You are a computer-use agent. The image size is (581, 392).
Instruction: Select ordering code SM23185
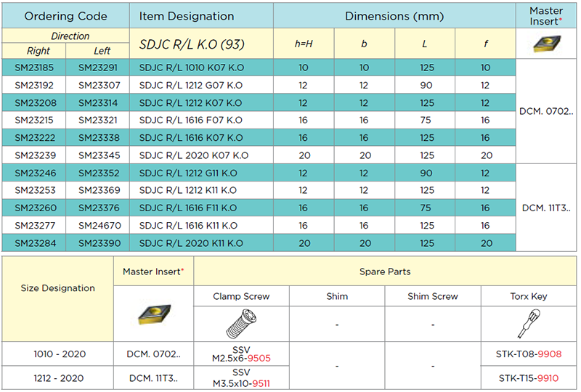coord(34,68)
